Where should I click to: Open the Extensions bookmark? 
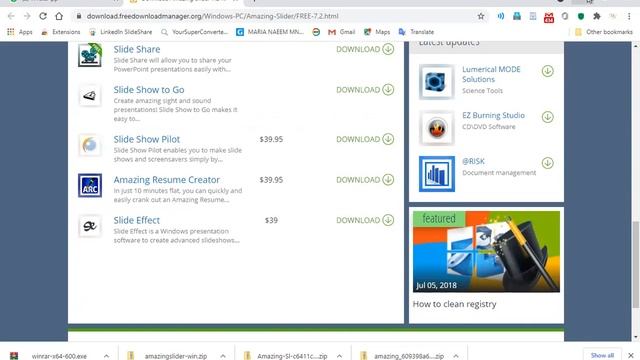pyautogui.click(x=60, y=32)
